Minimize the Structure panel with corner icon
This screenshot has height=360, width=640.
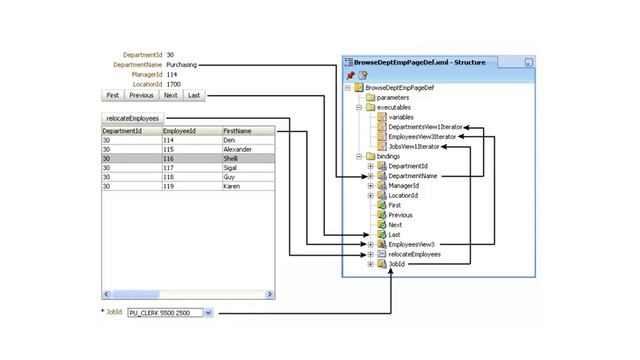click(x=529, y=62)
